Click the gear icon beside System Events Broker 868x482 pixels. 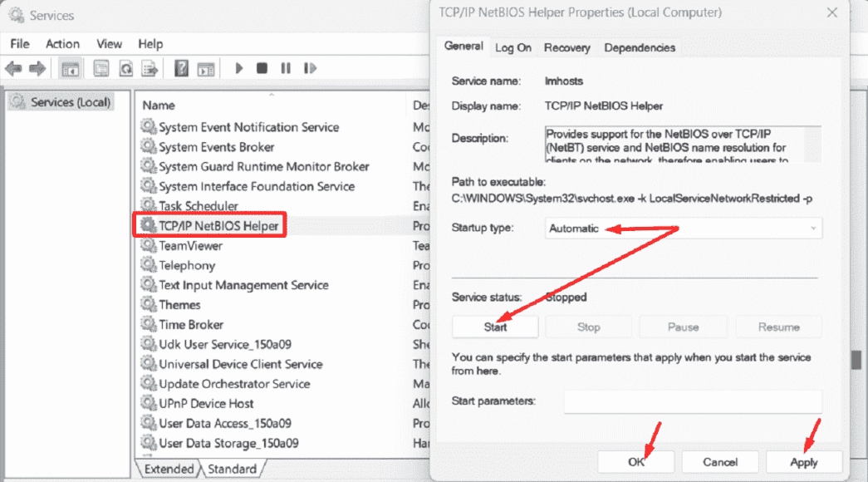pyautogui.click(x=148, y=146)
